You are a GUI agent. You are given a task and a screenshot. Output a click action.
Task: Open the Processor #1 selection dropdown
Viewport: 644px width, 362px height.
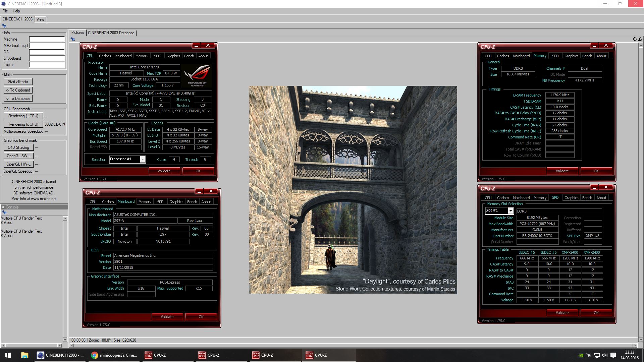[x=143, y=160]
